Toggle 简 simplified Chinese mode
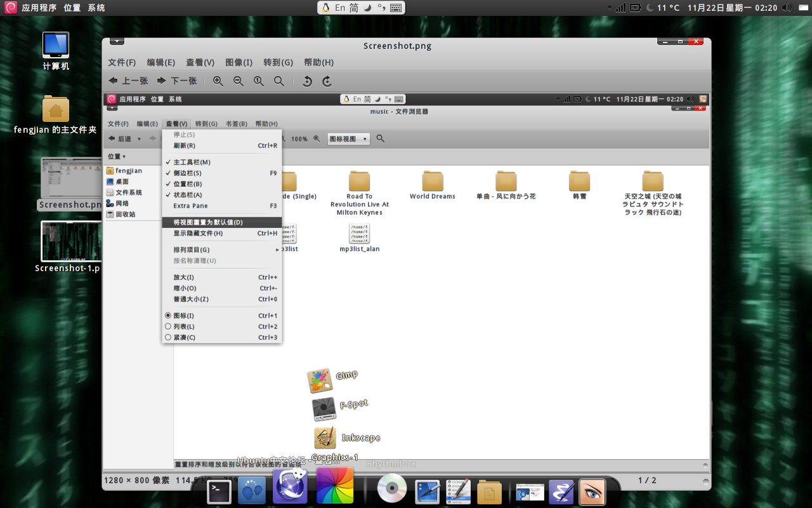Image resolution: width=812 pixels, height=508 pixels. (x=354, y=8)
